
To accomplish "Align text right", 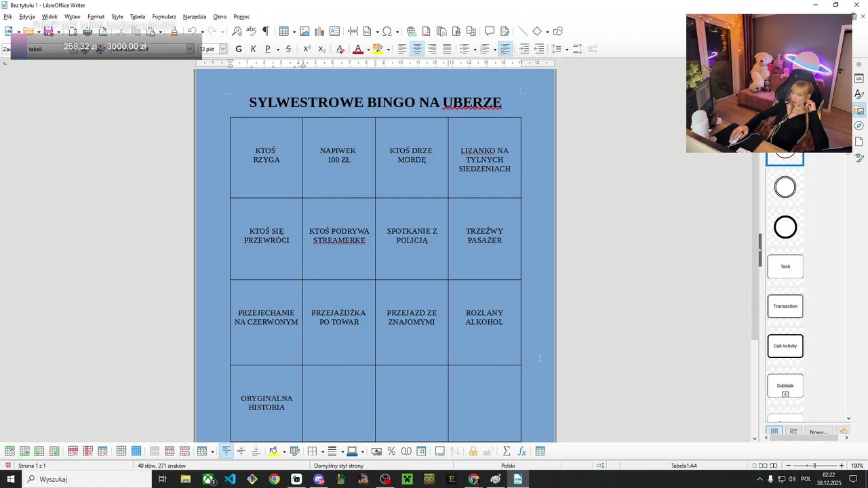I will [x=432, y=49].
